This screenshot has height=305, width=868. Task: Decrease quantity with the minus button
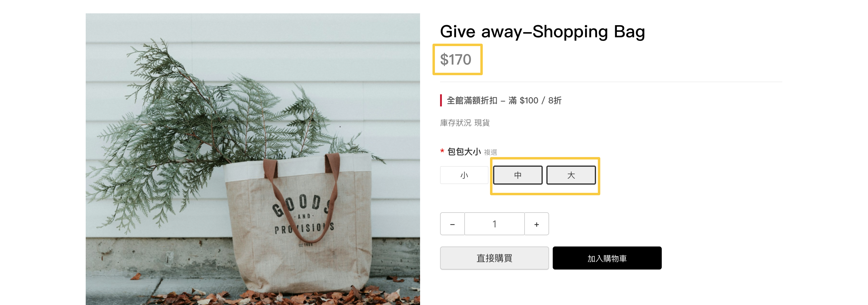click(x=452, y=224)
